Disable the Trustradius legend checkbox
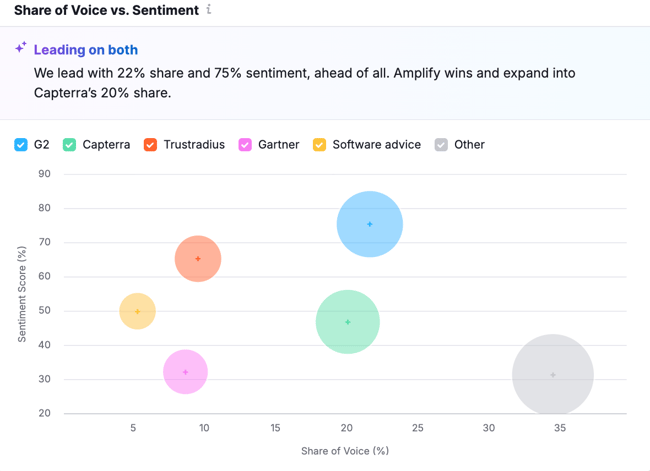The width and height of the screenshot is (650, 471). point(150,145)
